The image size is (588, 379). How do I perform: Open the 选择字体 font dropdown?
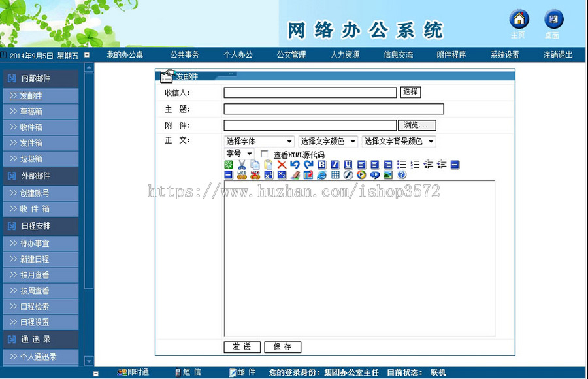pos(257,141)
